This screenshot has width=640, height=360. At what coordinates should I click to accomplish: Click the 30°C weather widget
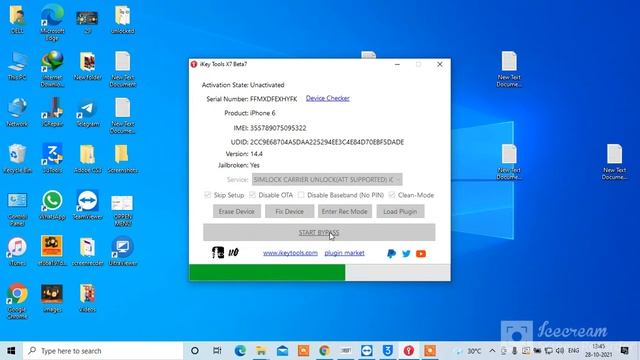tap(469, 351)
